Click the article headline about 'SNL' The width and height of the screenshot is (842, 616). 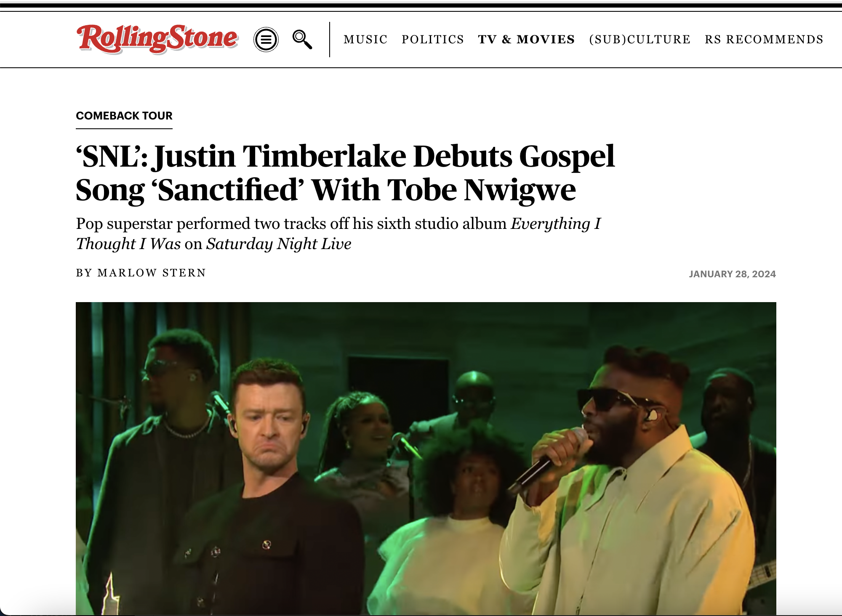tap(345, 173)
